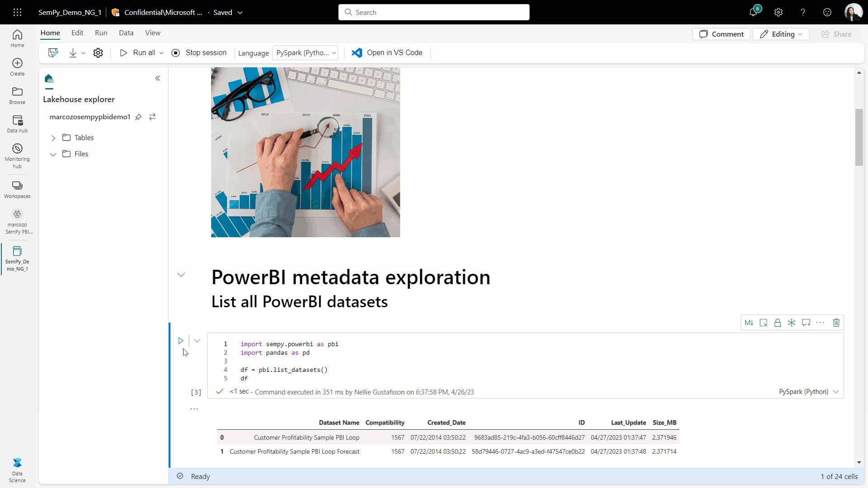
Task: Click the Confidential\Microsoft sensitivity label
Action: [157, 13]
